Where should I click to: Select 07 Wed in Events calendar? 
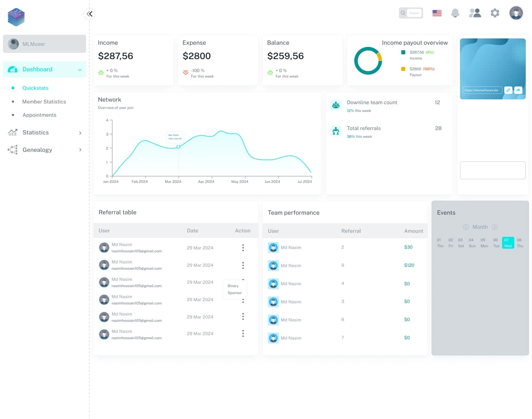pos(508,243)
